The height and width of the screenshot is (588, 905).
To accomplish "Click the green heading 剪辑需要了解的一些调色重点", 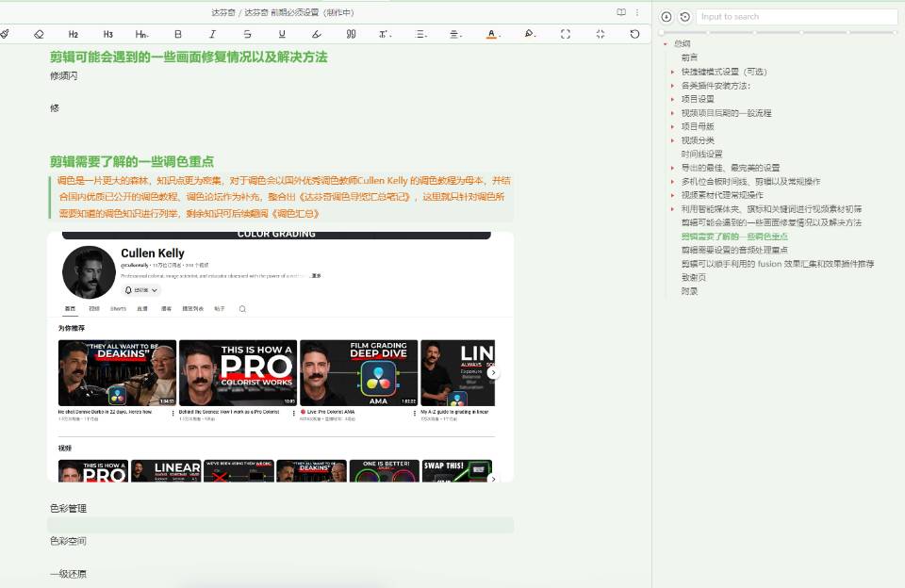I will (x=132, y=161).
